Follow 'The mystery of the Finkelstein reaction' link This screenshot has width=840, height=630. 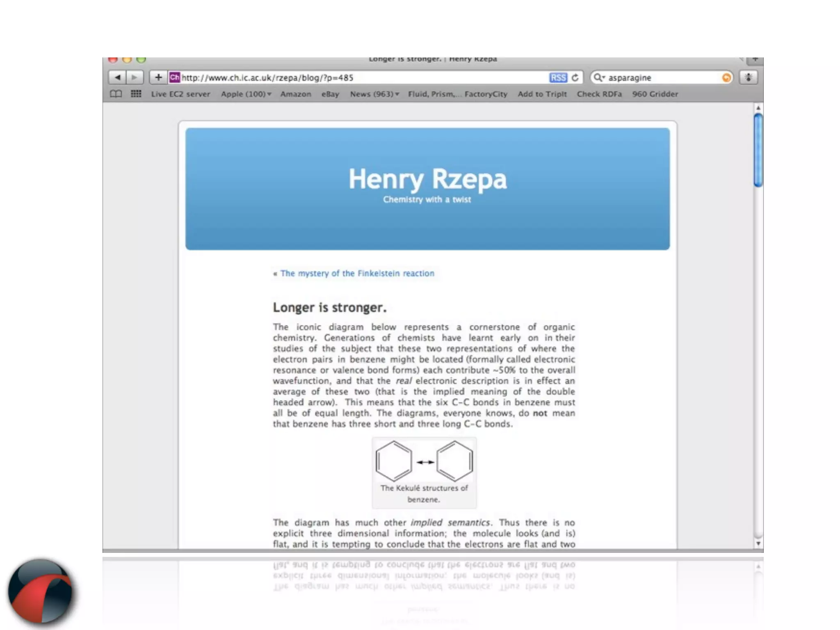point(357,274)
